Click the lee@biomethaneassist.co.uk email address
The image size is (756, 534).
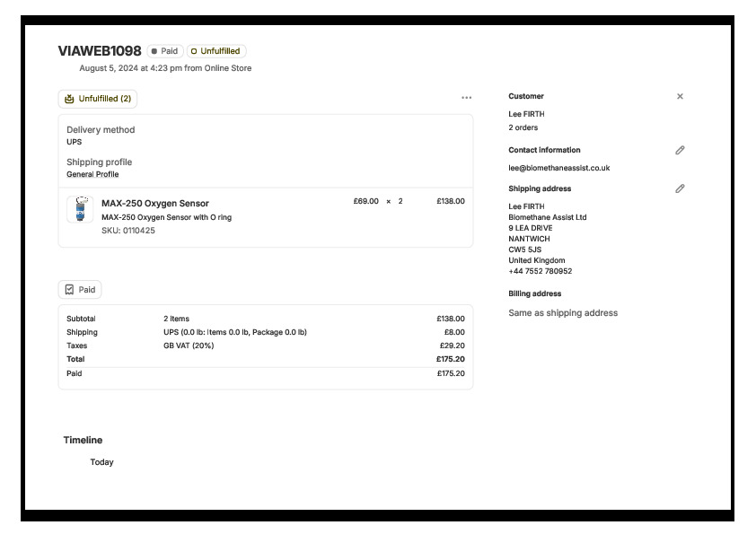tap(558, 168)
